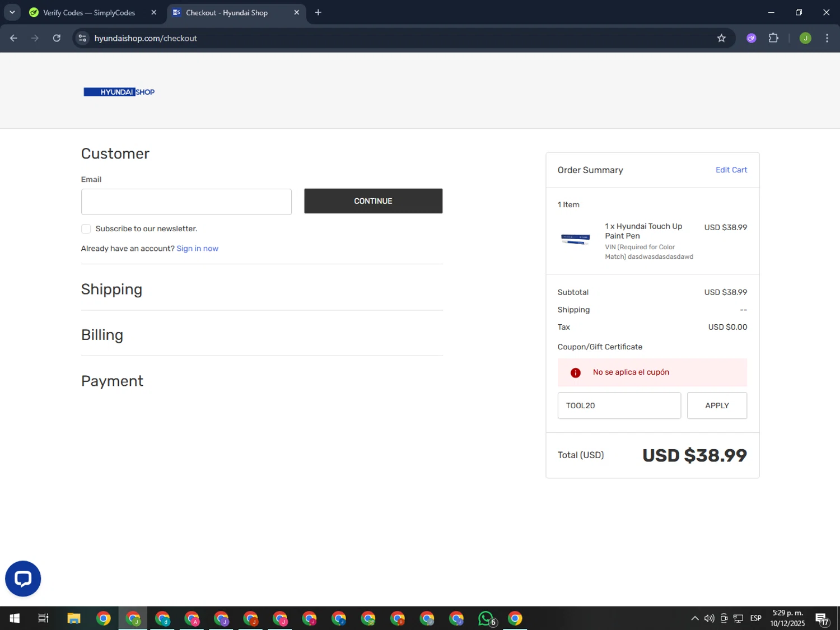Click the CONTINUE button
Image resolution: width=840 pixels, height=630 pixels.
tap(373, 201)
